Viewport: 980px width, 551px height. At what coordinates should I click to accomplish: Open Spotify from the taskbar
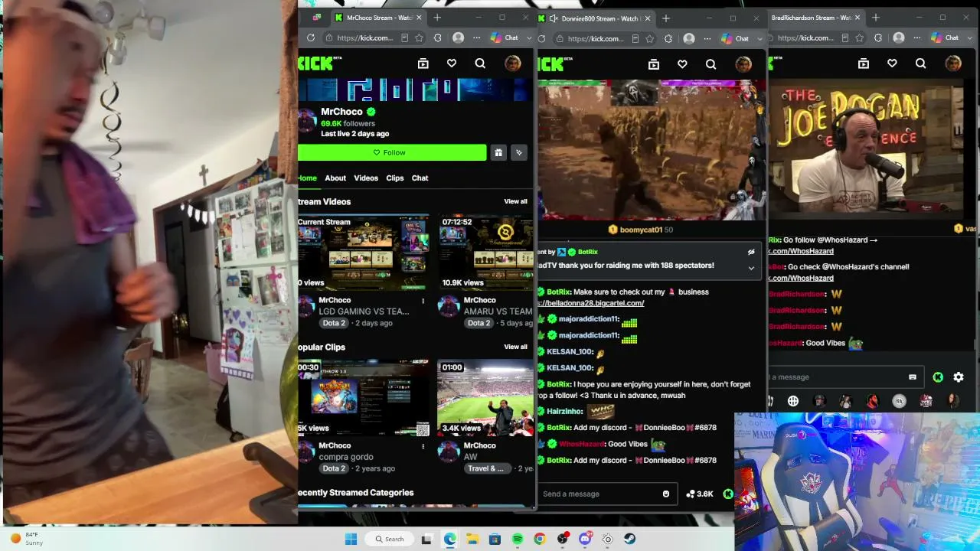pyautogui.click(x=518, y=539)
